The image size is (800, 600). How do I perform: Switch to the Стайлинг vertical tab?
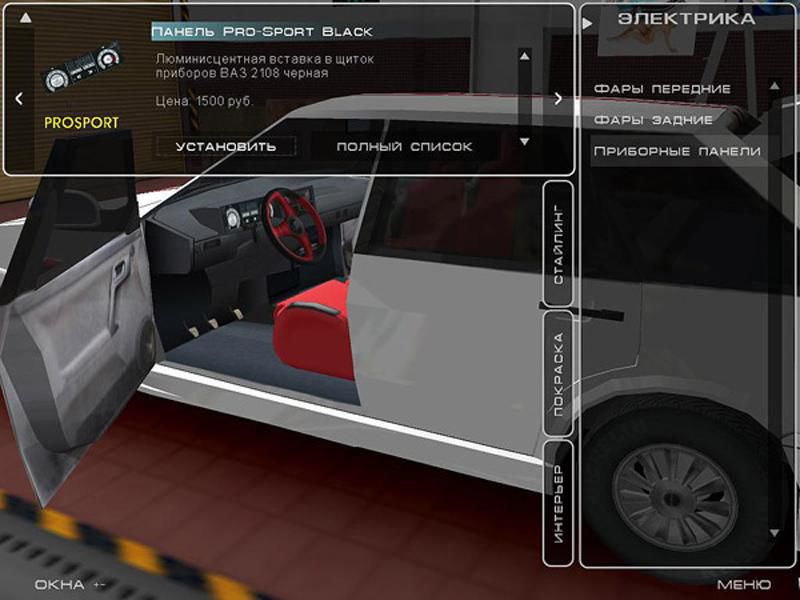click(x=558, y=244)
